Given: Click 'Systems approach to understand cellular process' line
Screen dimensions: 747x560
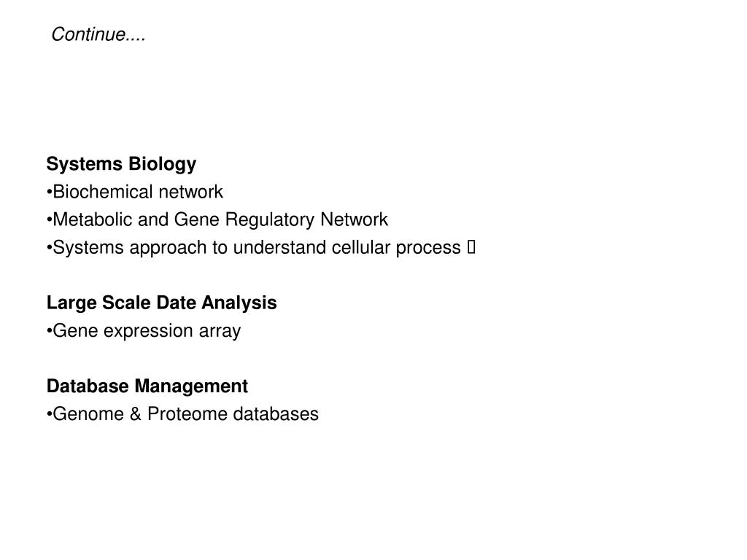Looking at the screenshot, I should [254, 248].
